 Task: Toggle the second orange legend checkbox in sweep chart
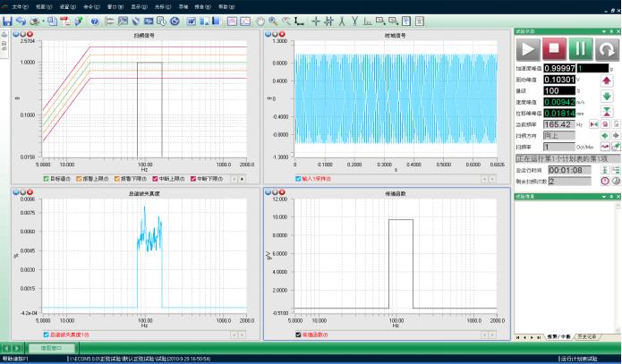click(116, 179)
